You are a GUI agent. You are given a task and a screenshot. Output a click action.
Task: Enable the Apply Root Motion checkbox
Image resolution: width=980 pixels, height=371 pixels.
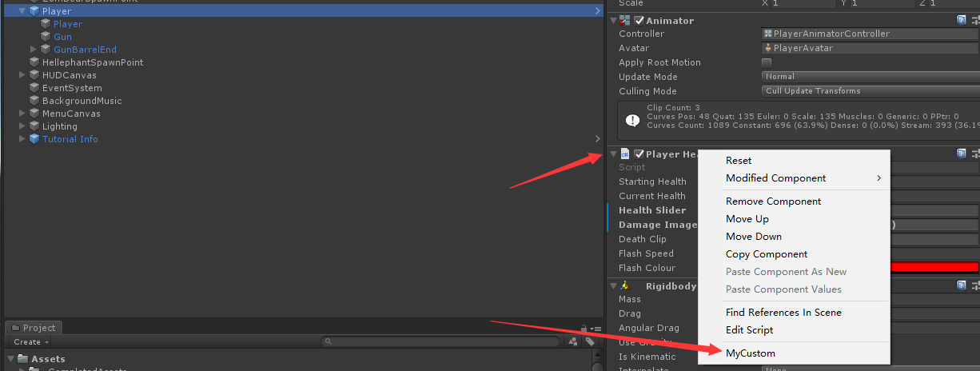click(x=767, y=62)
